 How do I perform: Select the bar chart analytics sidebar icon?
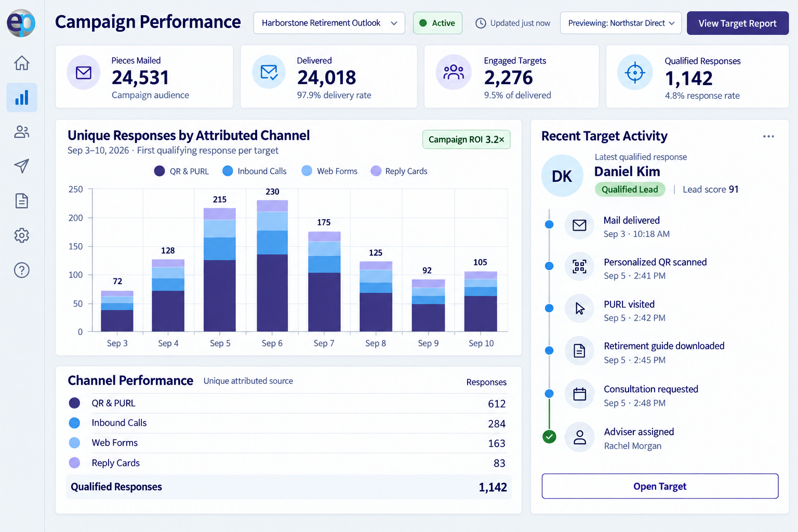tap(22, 97)
